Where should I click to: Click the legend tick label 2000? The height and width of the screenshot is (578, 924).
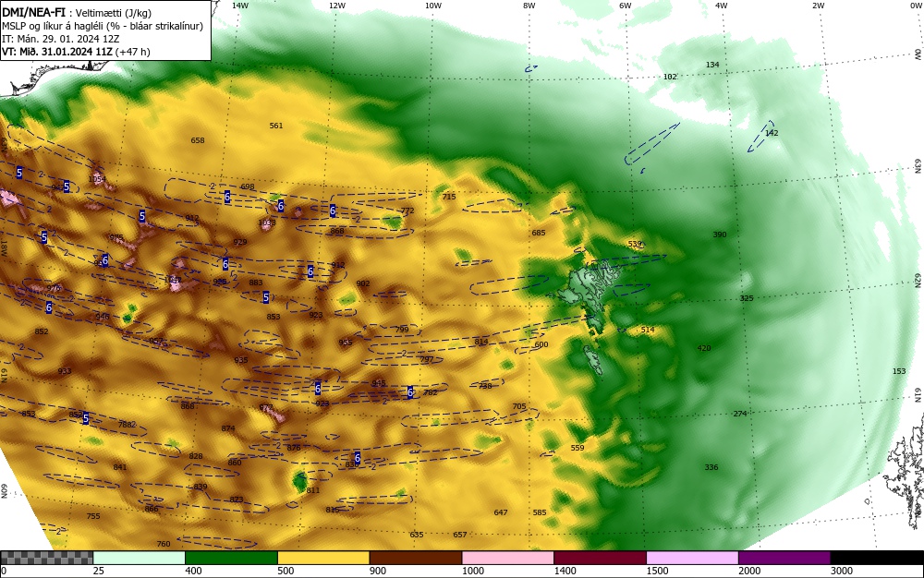coord(749,571)
